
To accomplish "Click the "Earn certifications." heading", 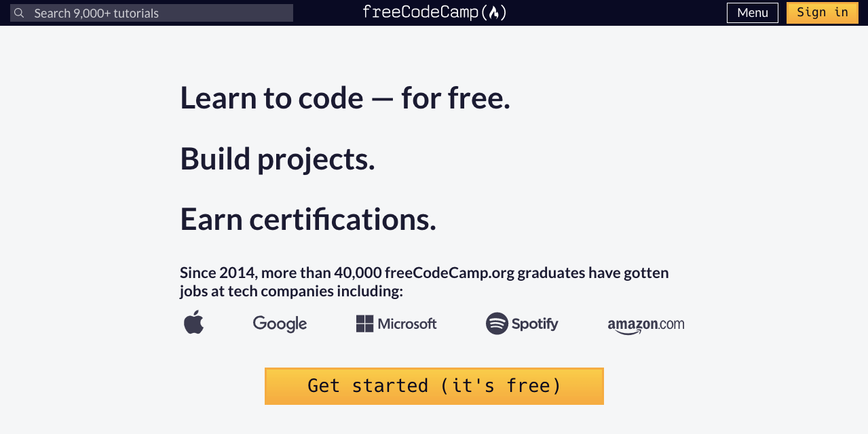I will (x=307, y=220).
